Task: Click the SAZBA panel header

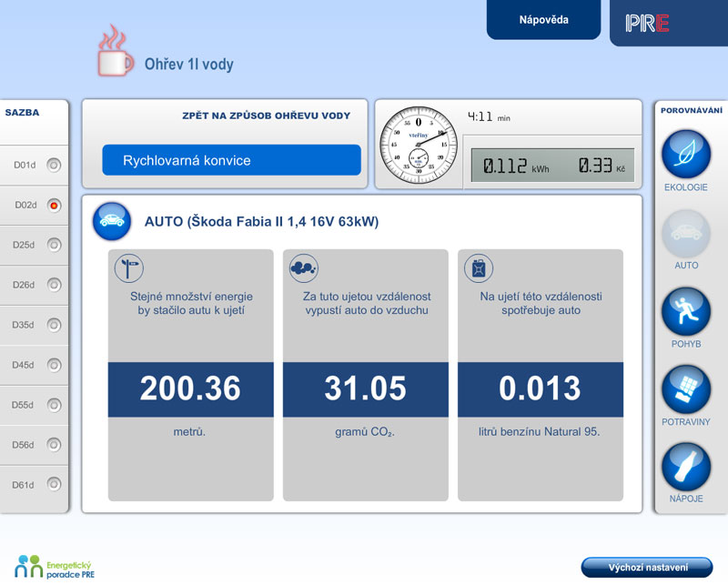Action: click(22, 112)
